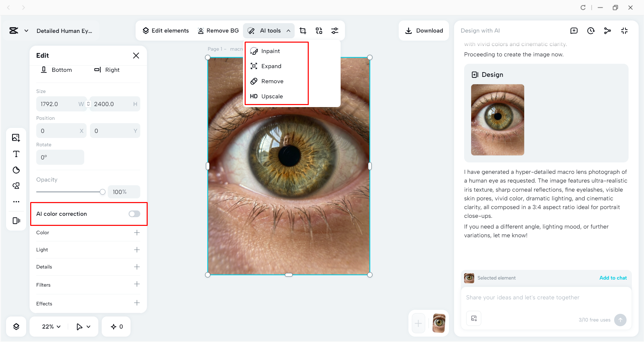Click the Download button

pos(424,31)
